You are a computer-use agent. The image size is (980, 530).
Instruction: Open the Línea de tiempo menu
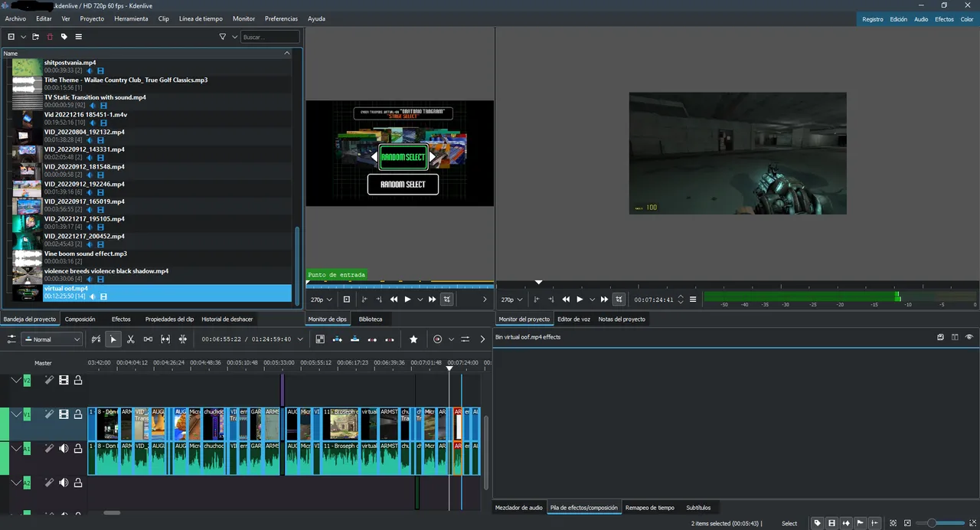pyautogui.click(x=201, y=18)
